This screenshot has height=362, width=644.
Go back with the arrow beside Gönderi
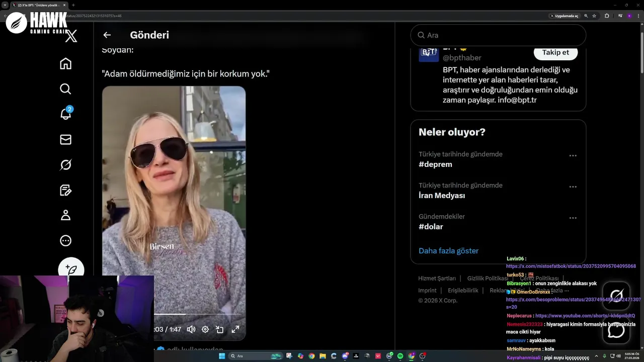pyautogui.click(x=107, y=35)
